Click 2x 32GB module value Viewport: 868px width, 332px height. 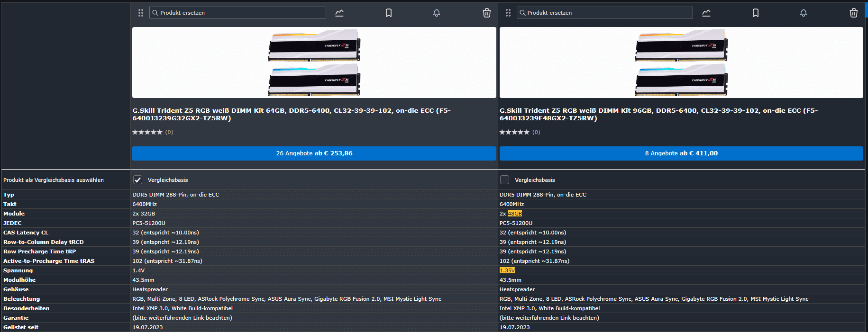pyautogui.click(x=144, y=214)
